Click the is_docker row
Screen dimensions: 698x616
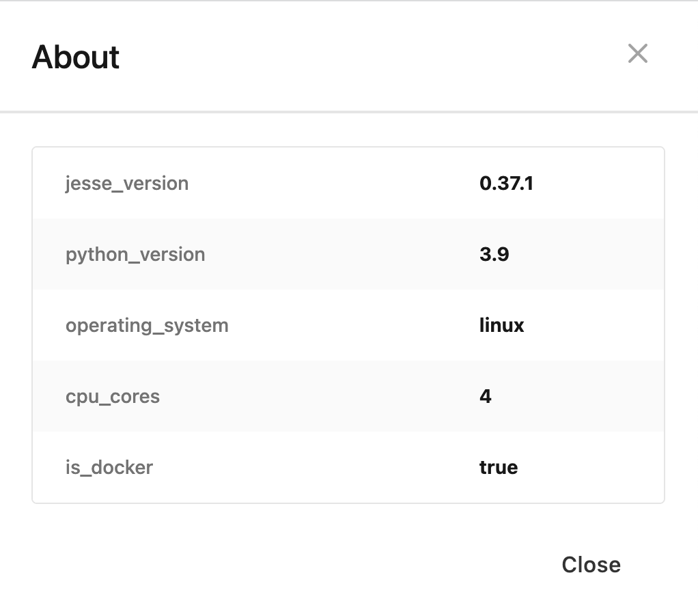coord(348,467)
